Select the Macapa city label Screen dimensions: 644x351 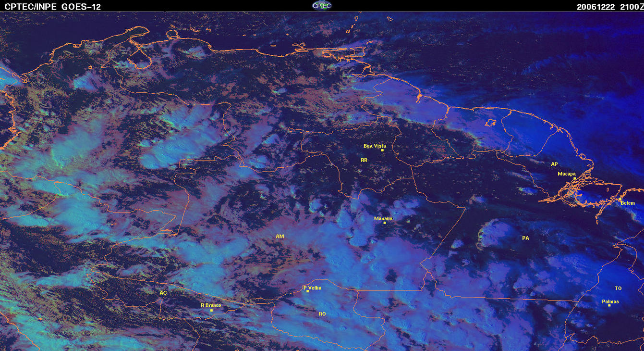pyautogui.click(x=567, y=174)
